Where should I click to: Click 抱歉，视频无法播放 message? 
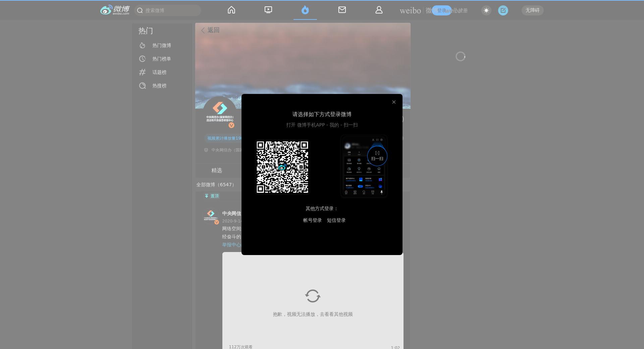click(313, 314)
